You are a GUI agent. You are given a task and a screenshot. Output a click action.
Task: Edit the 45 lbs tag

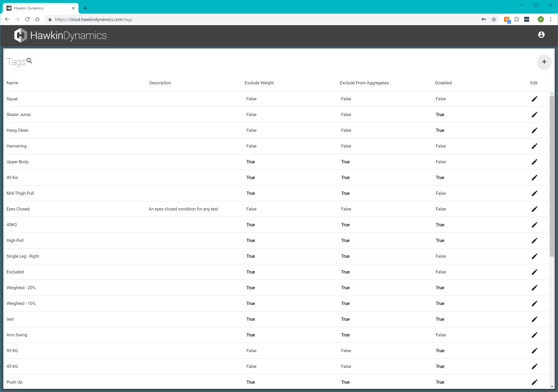[x=534, y=178]
